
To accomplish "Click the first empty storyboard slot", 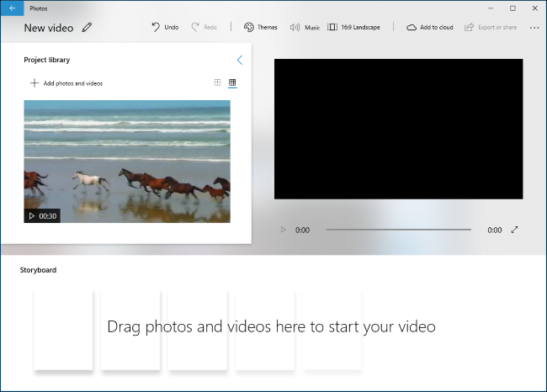I will [63, 328].
